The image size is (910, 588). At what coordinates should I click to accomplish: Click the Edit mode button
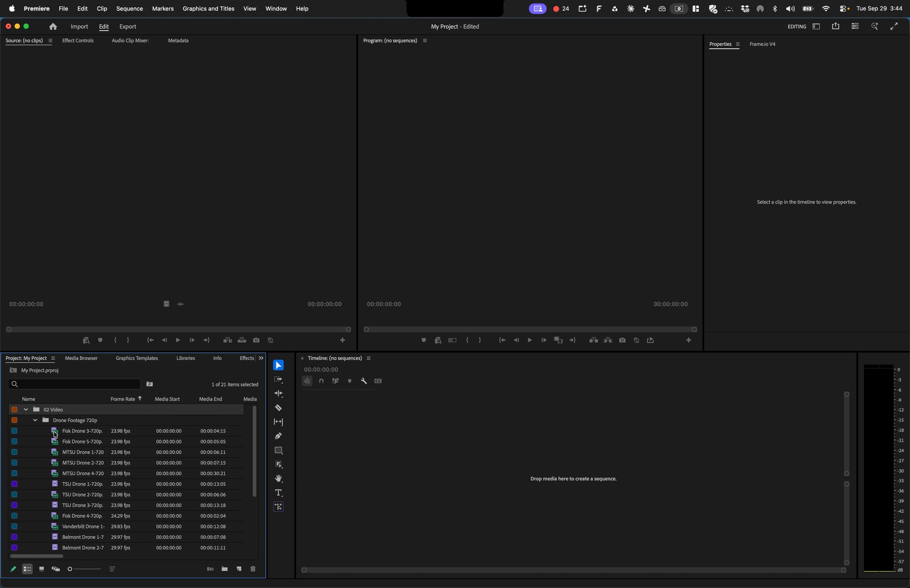coord(104,26)
